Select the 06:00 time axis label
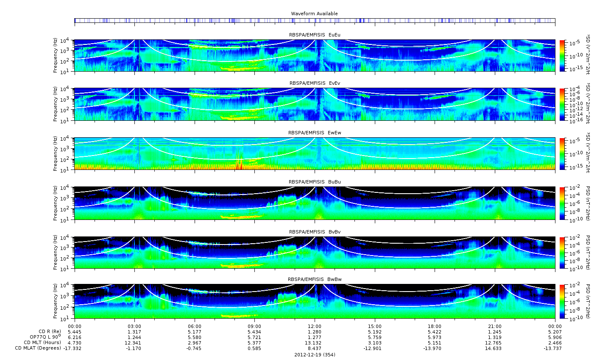The width and height of the screenshot is (597, 364). click(195, 326)
